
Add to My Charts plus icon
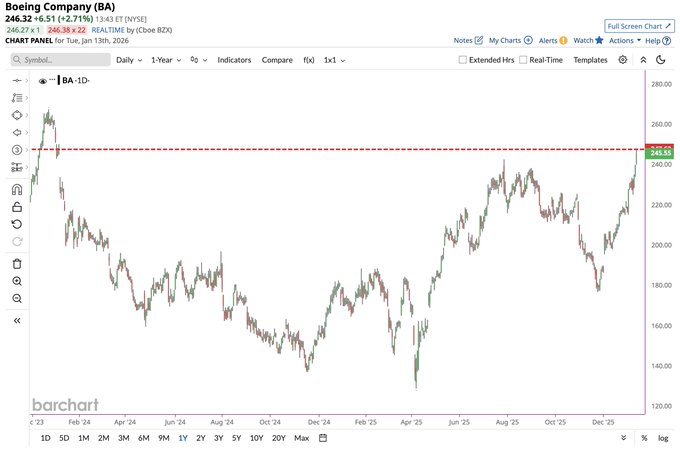click(x=528, y=40)
